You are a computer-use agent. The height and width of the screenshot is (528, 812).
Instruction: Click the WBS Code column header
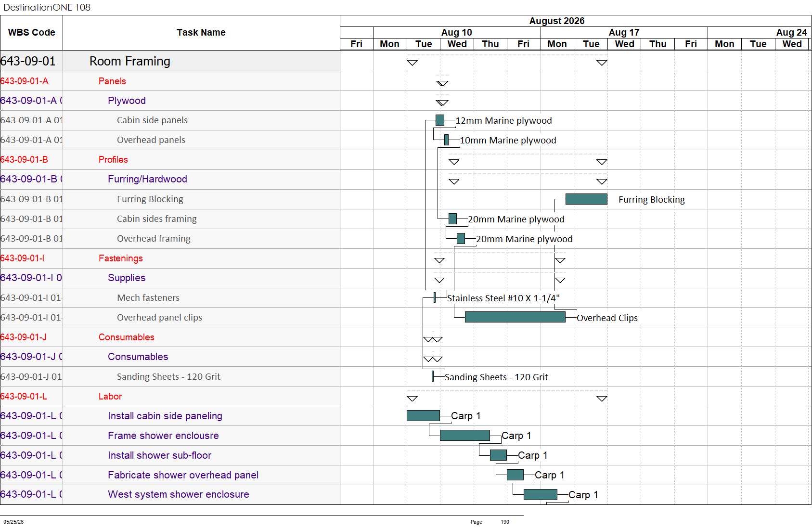31,33
